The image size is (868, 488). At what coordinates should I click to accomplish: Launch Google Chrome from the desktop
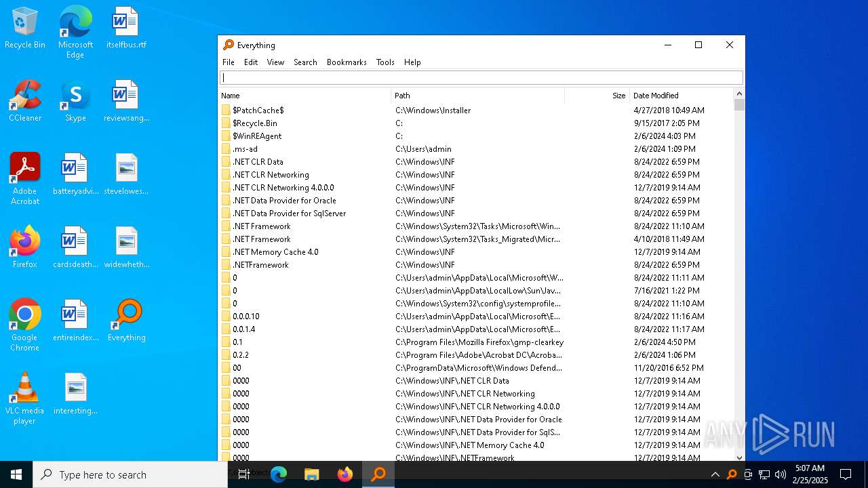pyautogui.click(x=25, y=325)
